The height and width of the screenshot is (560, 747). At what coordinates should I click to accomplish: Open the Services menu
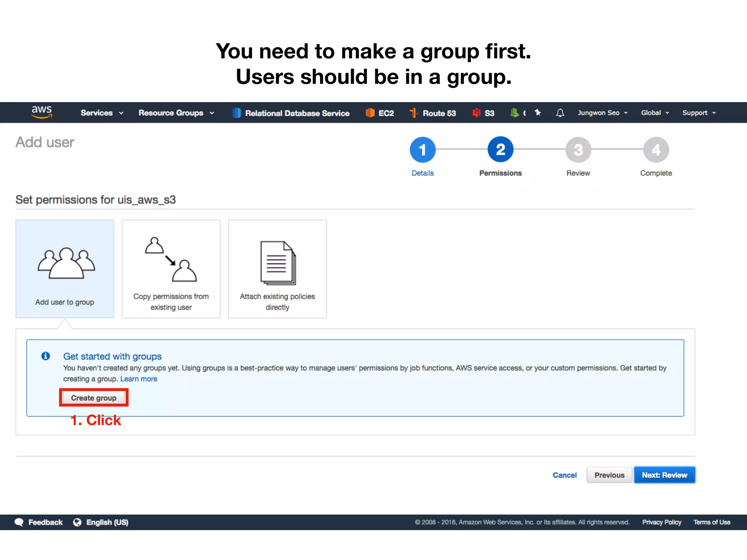102,113
